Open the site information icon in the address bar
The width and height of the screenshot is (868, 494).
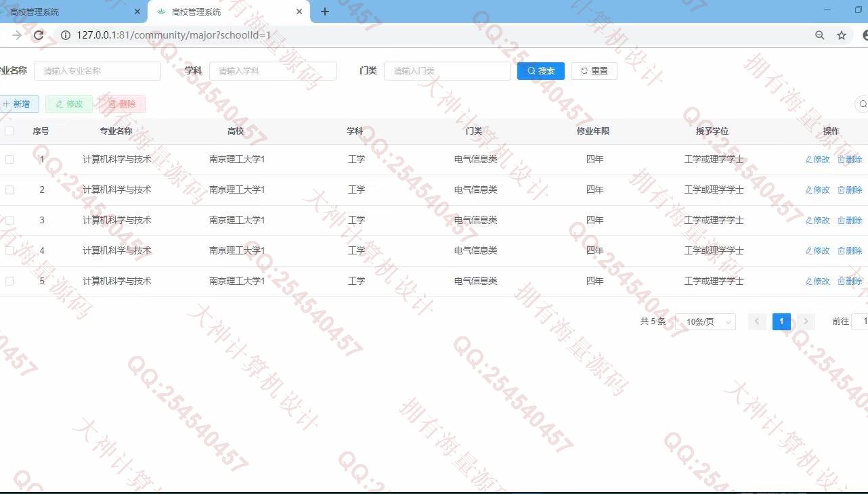(x=66, y=35)
